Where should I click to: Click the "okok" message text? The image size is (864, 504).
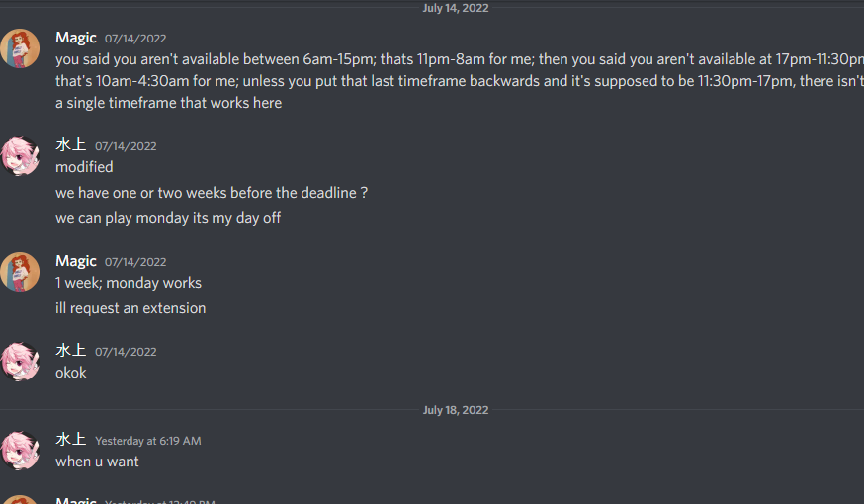(x=71, y=373)
